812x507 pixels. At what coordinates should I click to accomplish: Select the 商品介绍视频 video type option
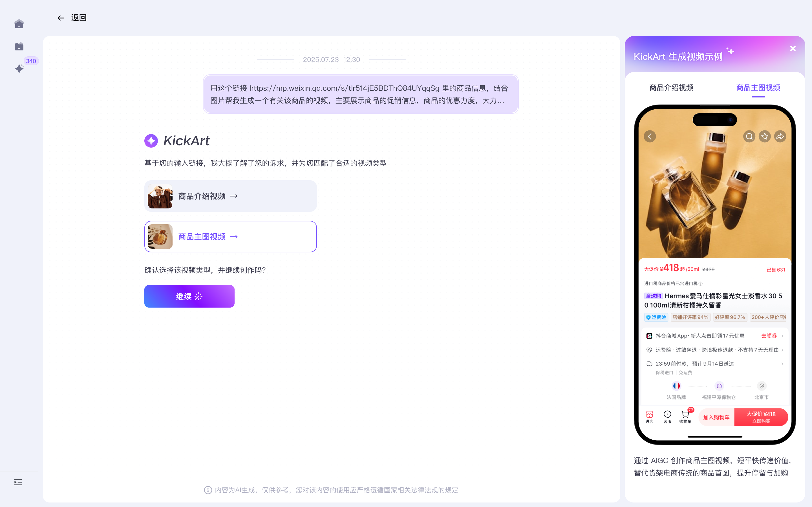(x=231, y=196)
